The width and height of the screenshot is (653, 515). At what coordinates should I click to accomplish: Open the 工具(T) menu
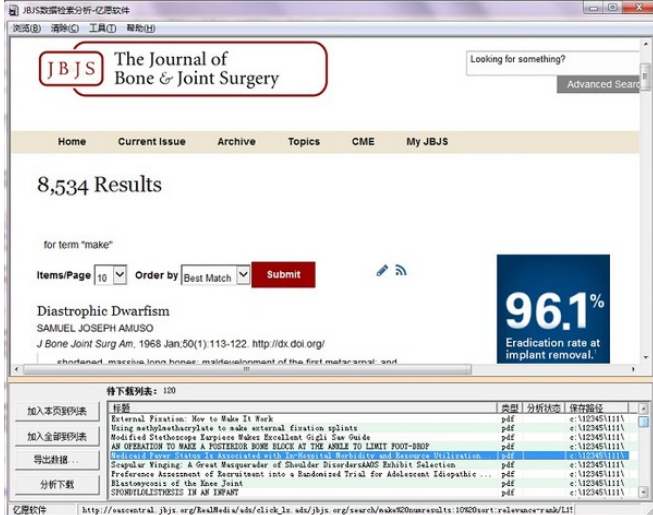(102, 28)
